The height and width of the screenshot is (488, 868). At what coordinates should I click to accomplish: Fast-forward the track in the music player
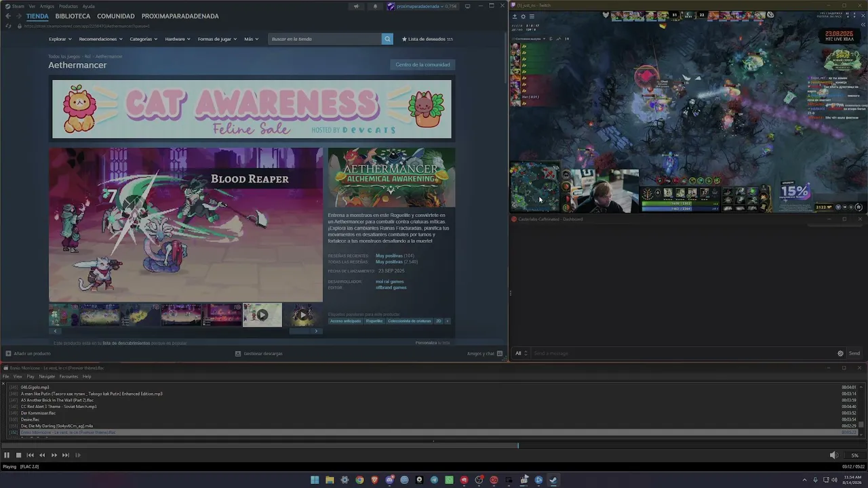tap(54, 455)
